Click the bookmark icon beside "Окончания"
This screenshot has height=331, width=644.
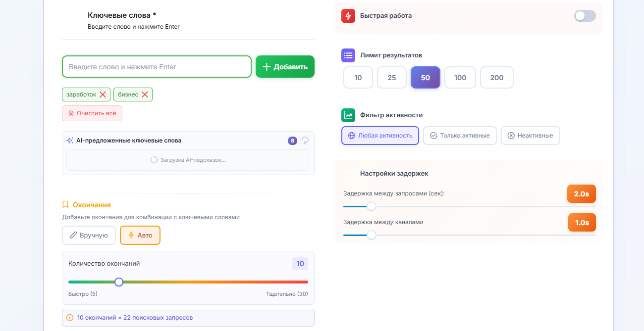65,205
